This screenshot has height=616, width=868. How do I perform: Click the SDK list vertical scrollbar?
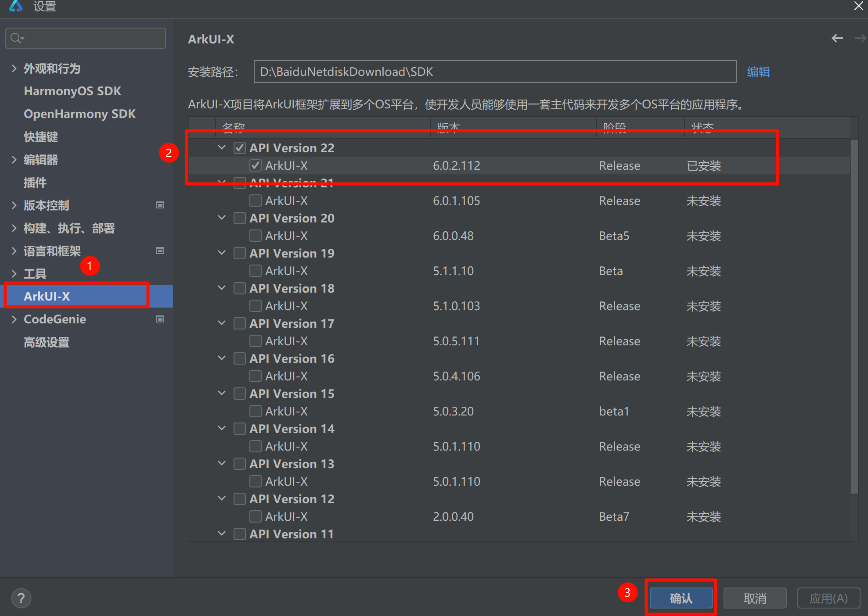coord(854,316)
